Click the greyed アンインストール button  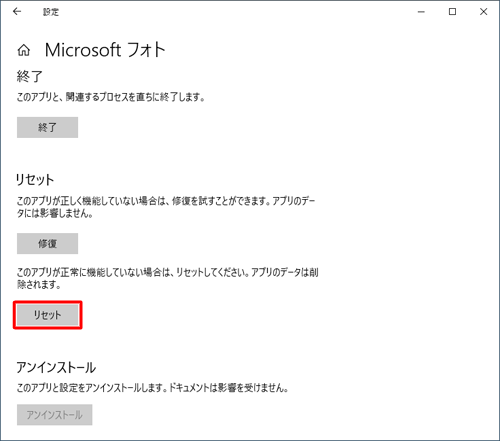(54, 415)
